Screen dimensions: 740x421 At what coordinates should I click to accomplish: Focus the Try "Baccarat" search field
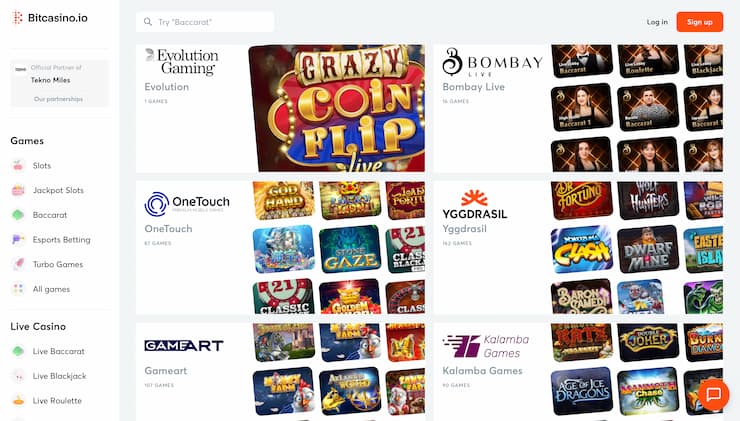coord(205,22)
